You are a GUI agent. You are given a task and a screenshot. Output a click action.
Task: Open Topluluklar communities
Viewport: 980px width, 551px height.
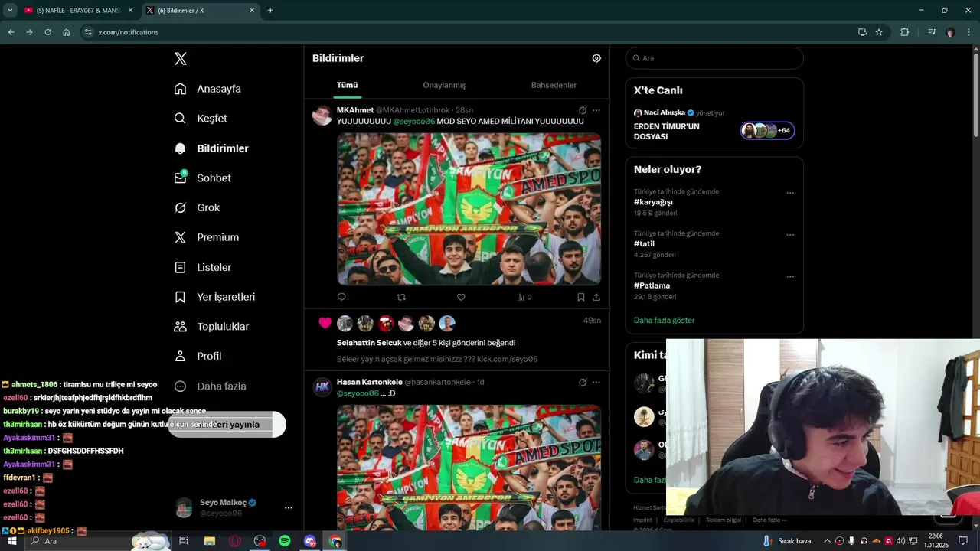[x=211, y=327]
